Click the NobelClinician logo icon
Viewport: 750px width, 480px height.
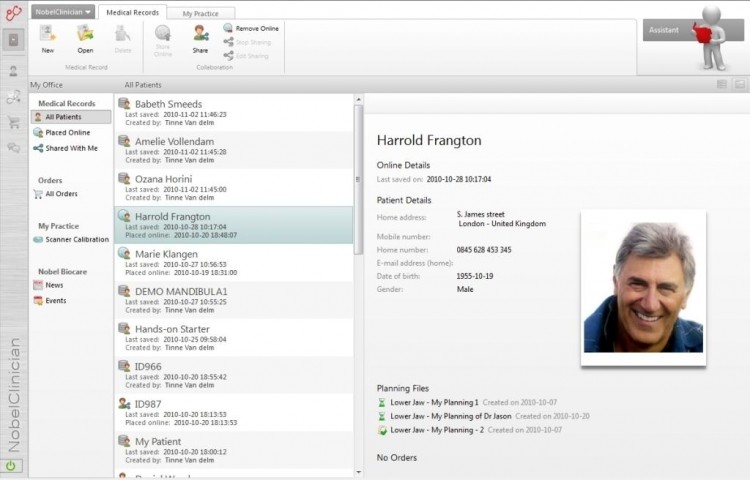13,13
